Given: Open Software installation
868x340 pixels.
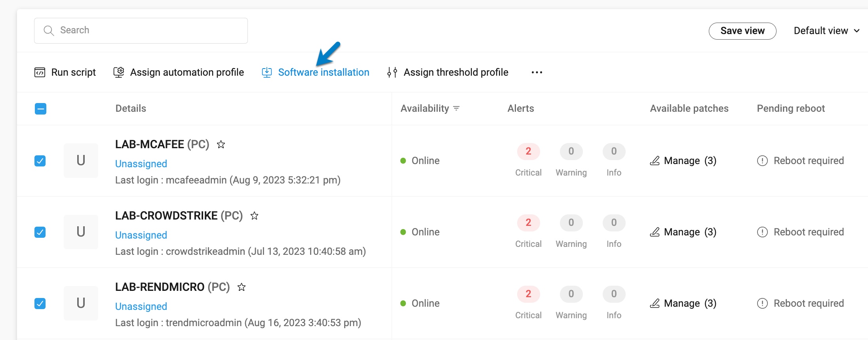Looking at the screenshot, I should [x=316, y=72].
